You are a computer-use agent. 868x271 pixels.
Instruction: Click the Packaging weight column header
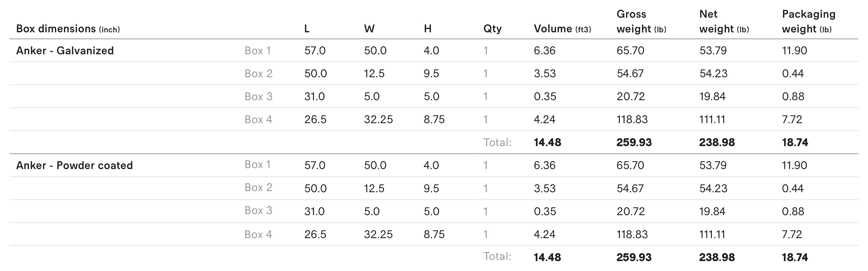click(x=809, y=22)
